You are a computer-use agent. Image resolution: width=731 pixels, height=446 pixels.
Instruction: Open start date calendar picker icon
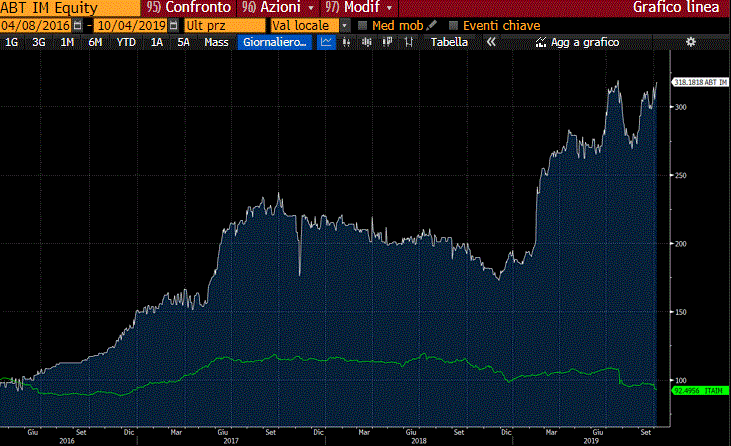(77, 24)
